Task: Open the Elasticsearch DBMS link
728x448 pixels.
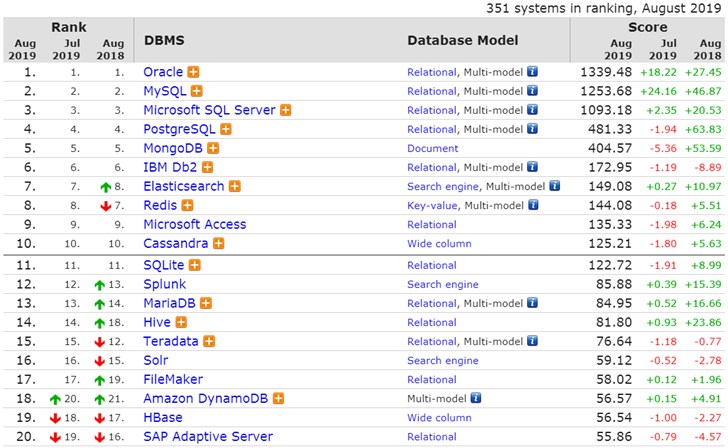Action: (184, 186)
